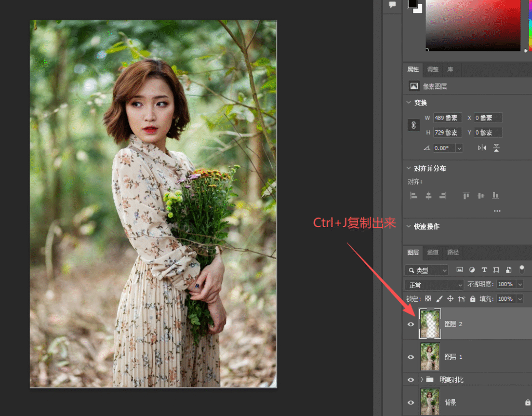Viewport: 532px width, 416px height.
Task: Hide the 图层 2 layer
Action: (411, 324)
